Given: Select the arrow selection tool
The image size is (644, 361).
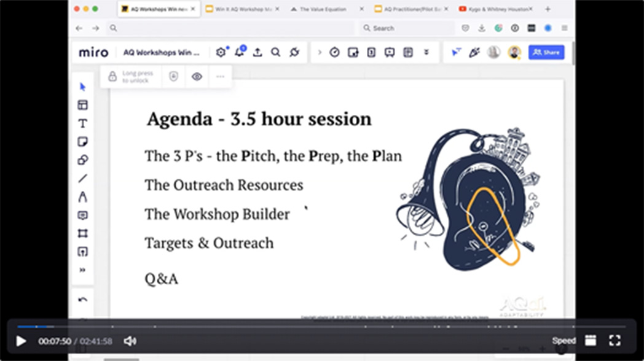Looking at the screenshot, I should point(82,87).
